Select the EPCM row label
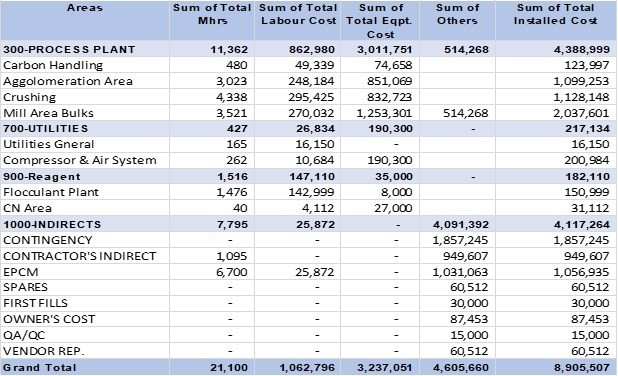The image size is (618, 376). click(20, 272)
